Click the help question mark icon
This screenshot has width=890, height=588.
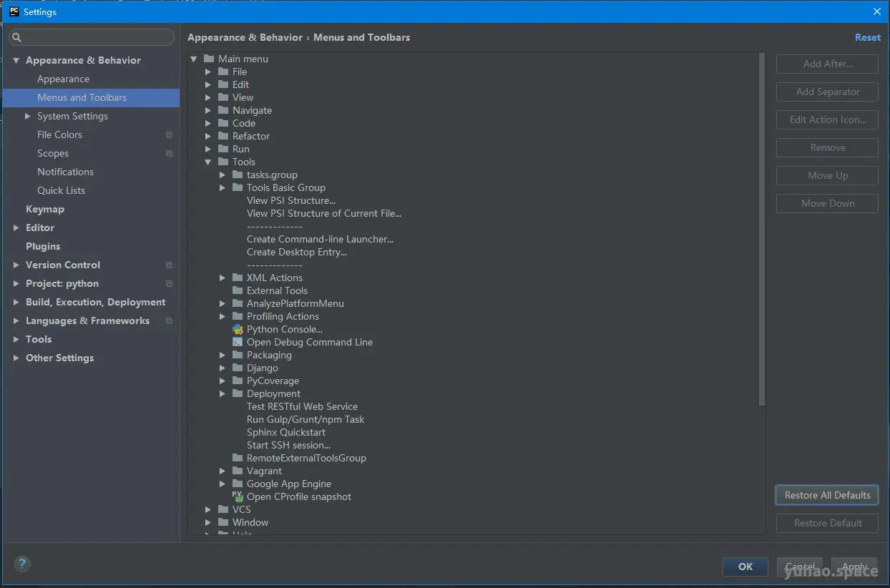coord(21,564)
